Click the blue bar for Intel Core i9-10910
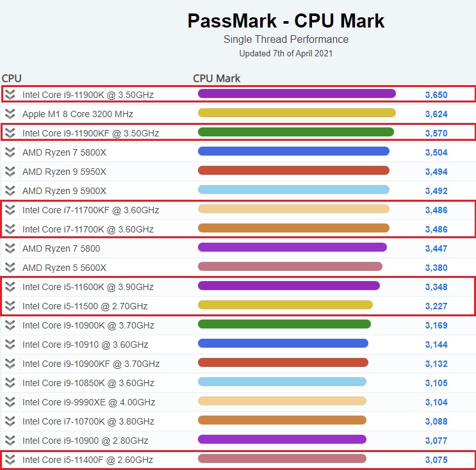The height and width of the screenshot is (470, 476). point(283,343)
